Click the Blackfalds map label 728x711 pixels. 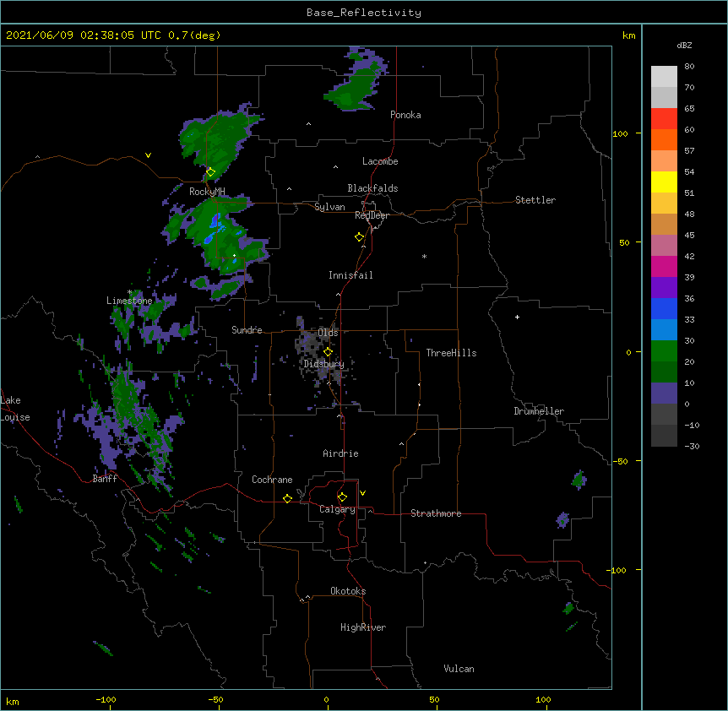372,188
